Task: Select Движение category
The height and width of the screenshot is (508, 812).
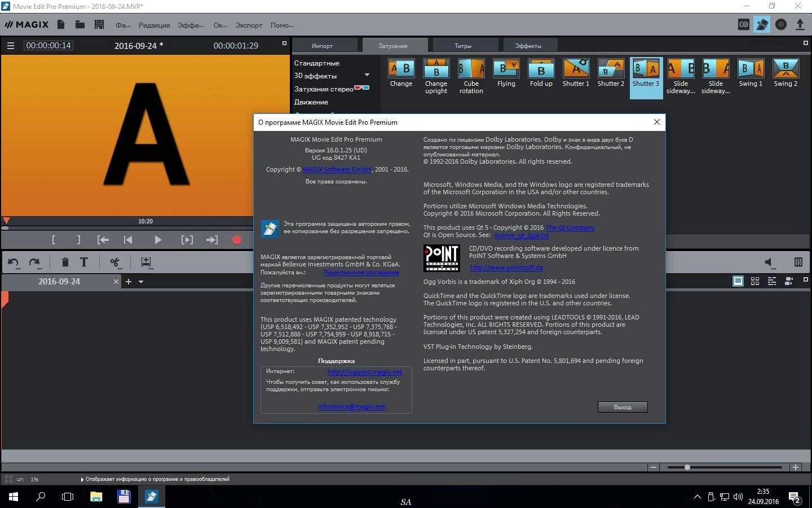Action: (x=311, y=102)
